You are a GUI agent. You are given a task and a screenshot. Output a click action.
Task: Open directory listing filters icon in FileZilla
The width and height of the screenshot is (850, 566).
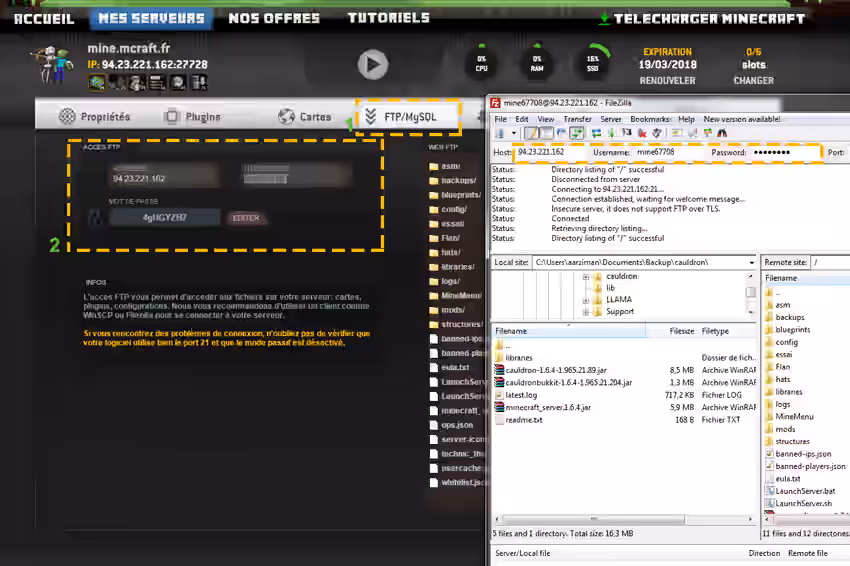coord(677,133)
